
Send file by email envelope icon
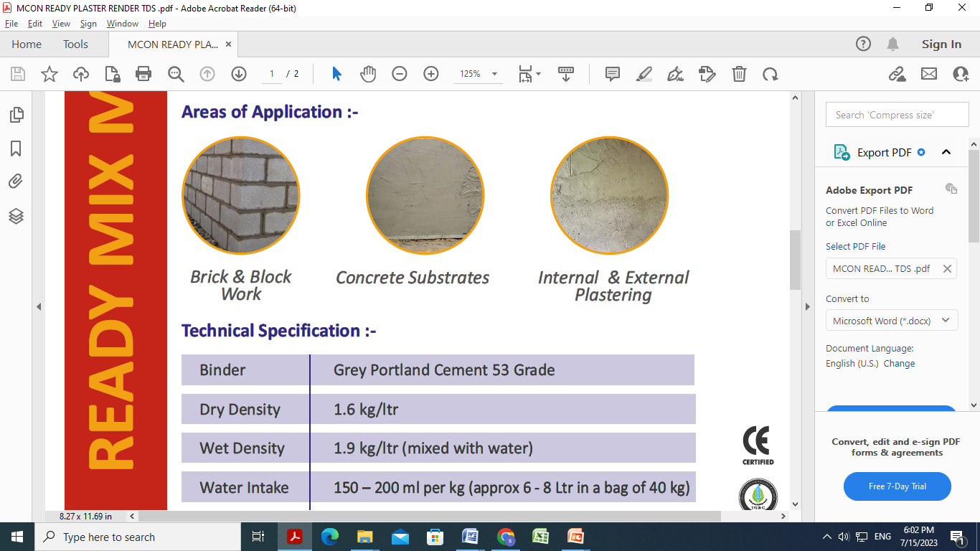click(929, 74)
